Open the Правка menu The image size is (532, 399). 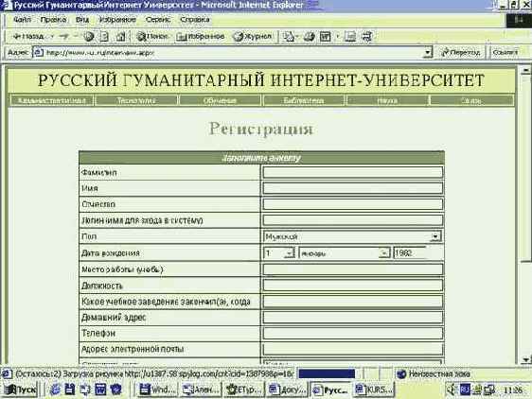point(53,20)
